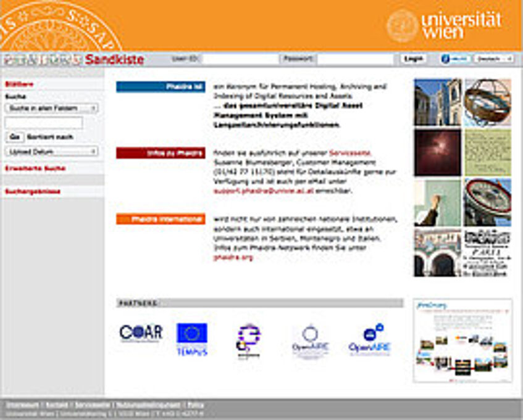Click the Universität Wien logo in the header
The image size is (523, 420).
coord(444,25)
